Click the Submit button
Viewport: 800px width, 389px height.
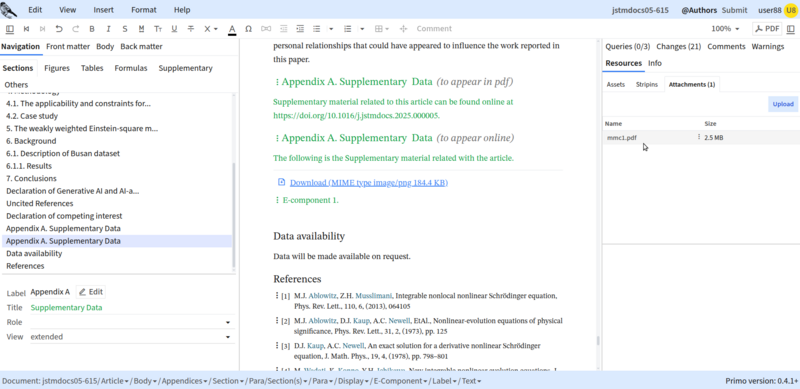click(734, 10)
